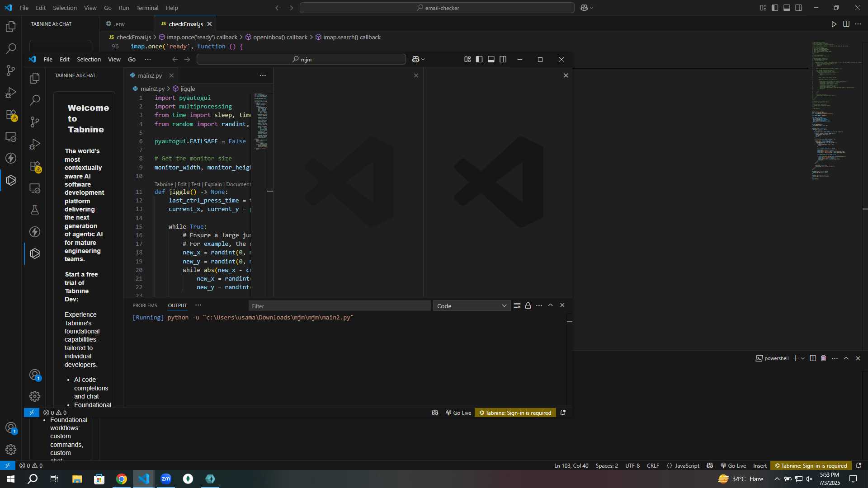868x488 pixels.
Task: Open Thunder Client lightning icon in the mjm window
Action: 35,232
